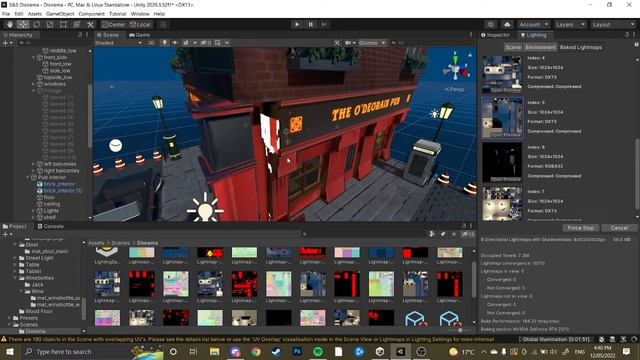640x360 pixels.
Task: Open the Shaded draw mode dropdown
Action: tap(118, 43)
